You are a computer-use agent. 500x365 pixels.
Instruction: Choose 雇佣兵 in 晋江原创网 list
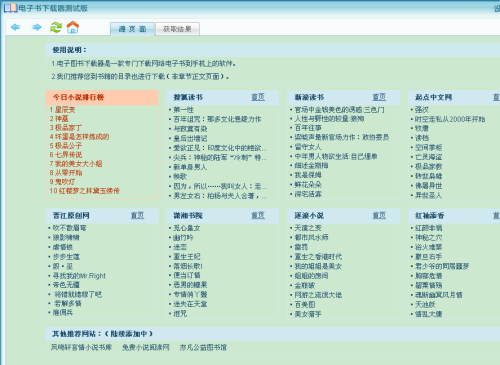click(x=63, y=312)
